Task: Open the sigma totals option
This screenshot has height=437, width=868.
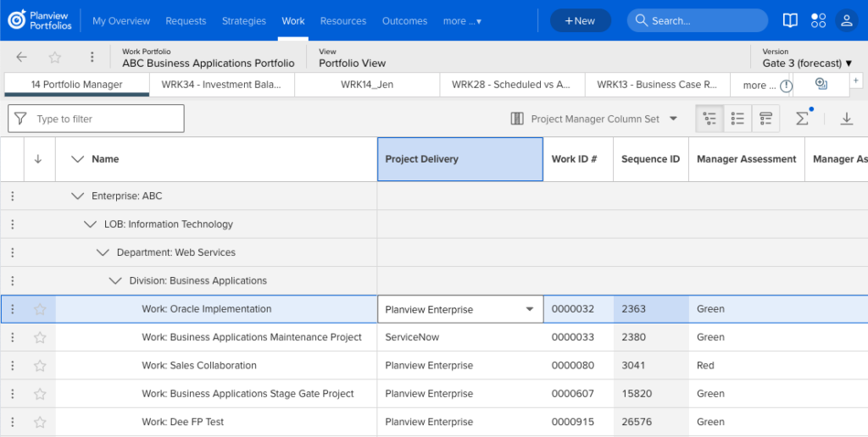Action: 802,118
